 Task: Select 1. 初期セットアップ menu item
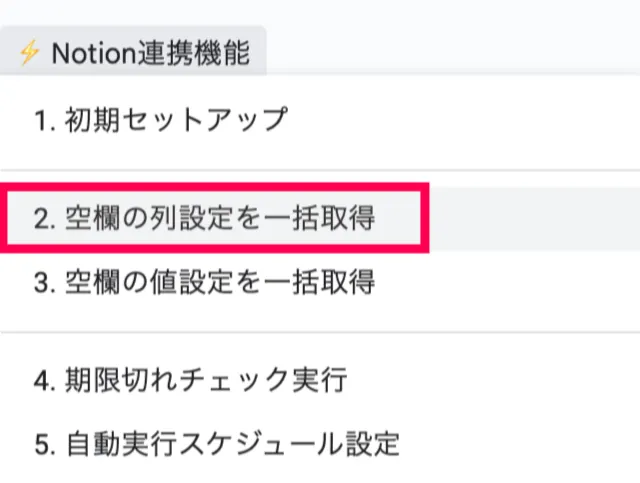coord(160,121)
